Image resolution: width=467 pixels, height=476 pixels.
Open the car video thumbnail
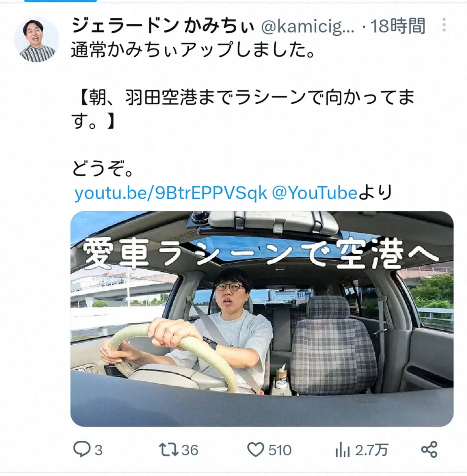pyautogui.click(x=262, y=319)
